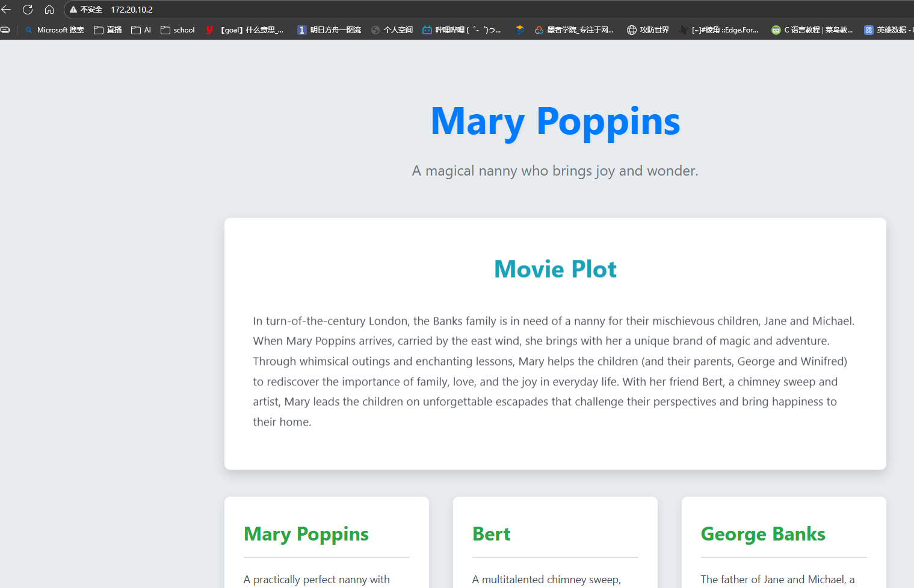The width and height of the screenshot is (914, 588).
Task: Open the 明日方舟一图流 bookmark
Action: (x=329, y=30)
